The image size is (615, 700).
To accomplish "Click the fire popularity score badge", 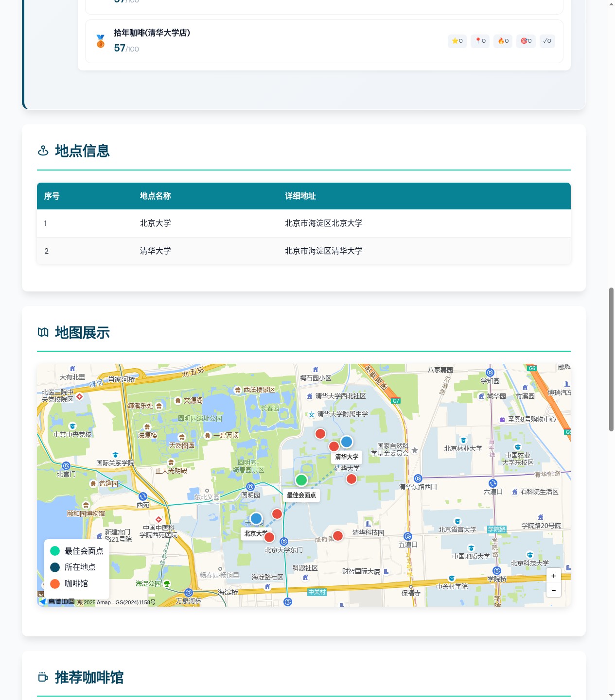I will tap(503, 41).
